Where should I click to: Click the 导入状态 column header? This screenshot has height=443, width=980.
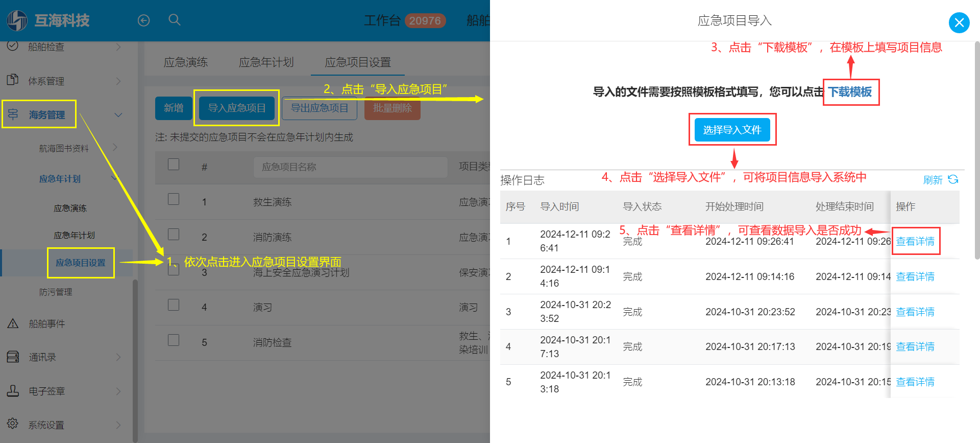642,206
